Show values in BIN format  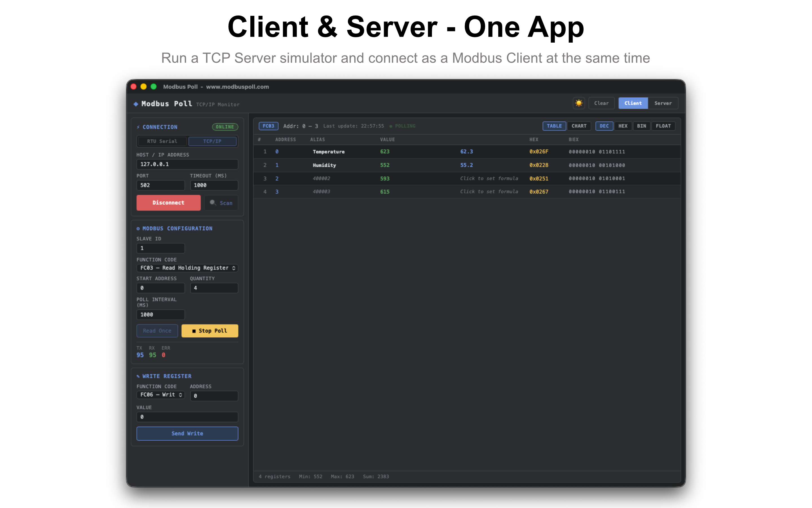(641, 126)
